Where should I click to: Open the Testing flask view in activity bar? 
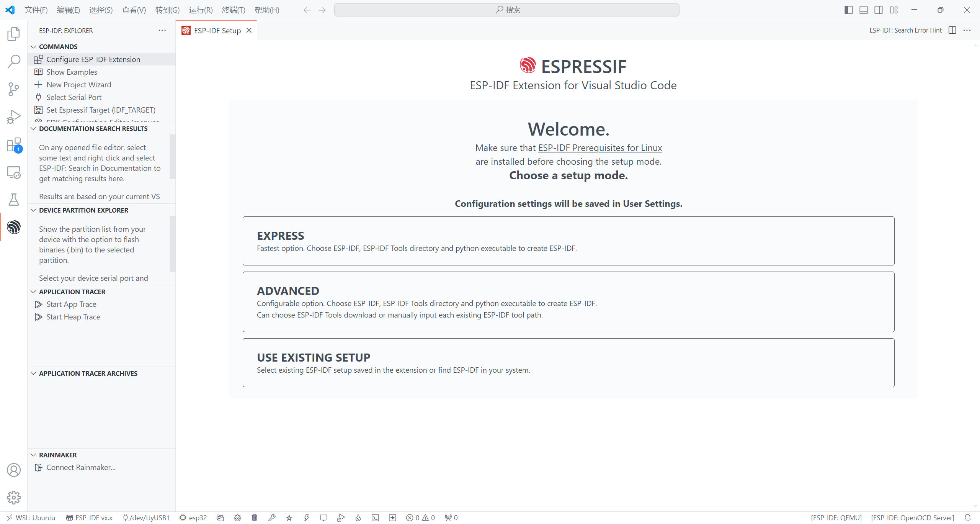pyautogui.click(x=14, y=199)
